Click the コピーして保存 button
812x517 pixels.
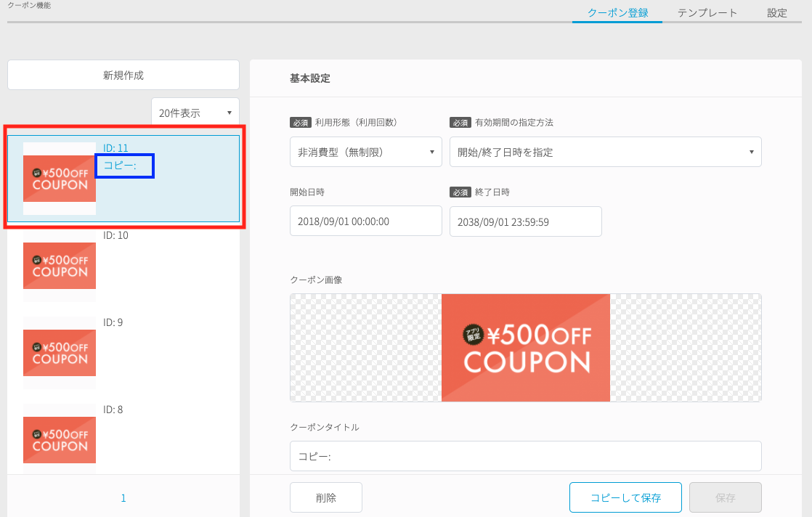(x=625, y=497)
